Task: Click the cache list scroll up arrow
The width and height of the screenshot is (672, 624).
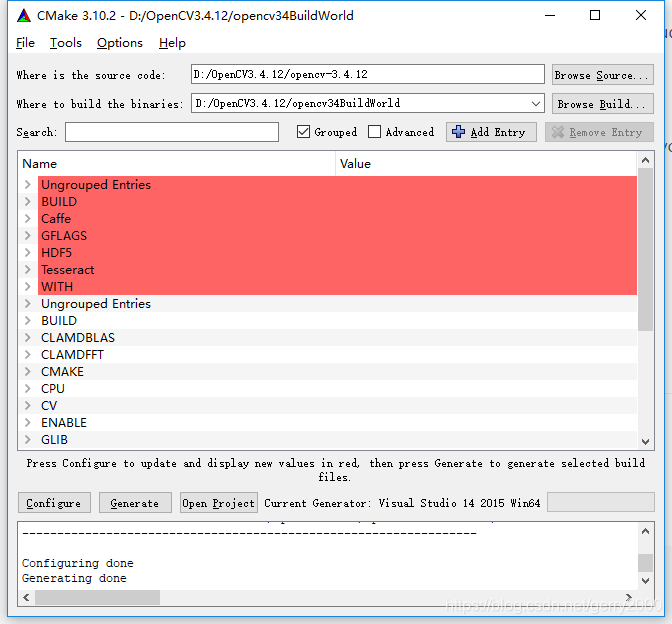Action: tap(645, 161)
